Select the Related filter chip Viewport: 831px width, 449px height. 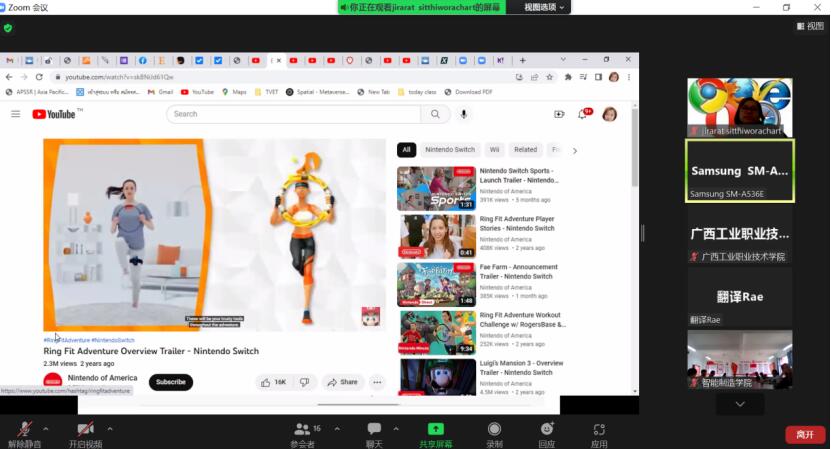[525, 149]
